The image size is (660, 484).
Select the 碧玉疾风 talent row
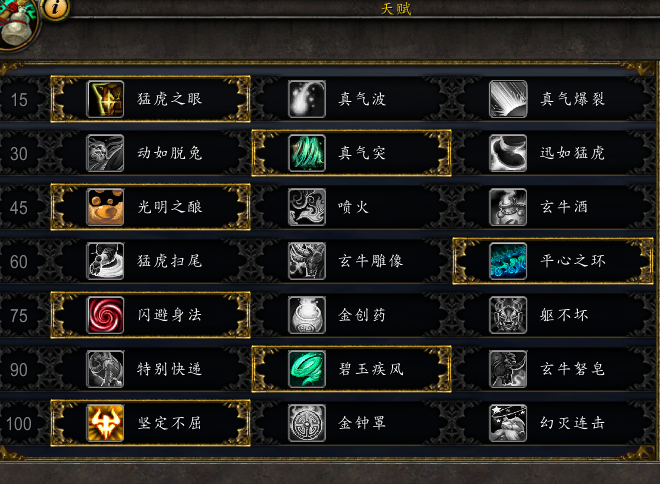point(351,369)
